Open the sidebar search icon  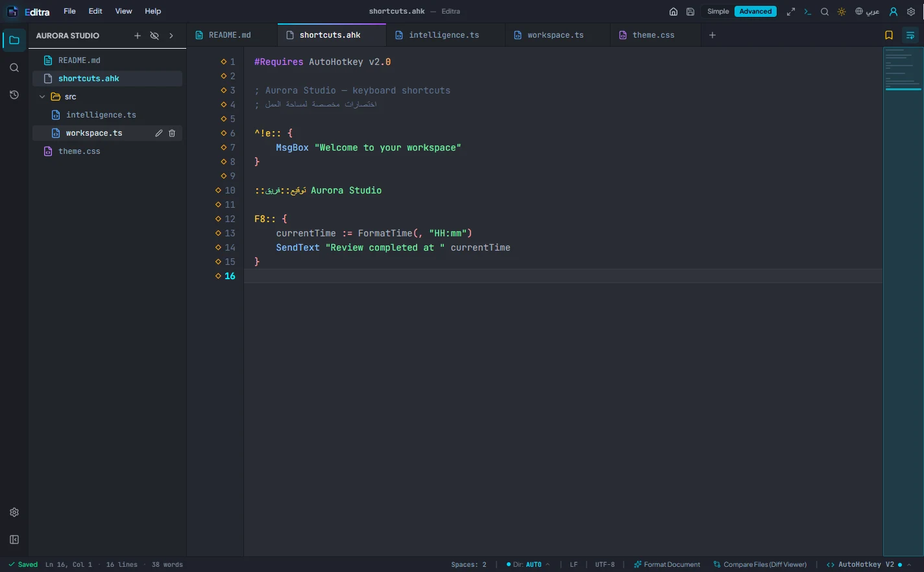[14, 68]
